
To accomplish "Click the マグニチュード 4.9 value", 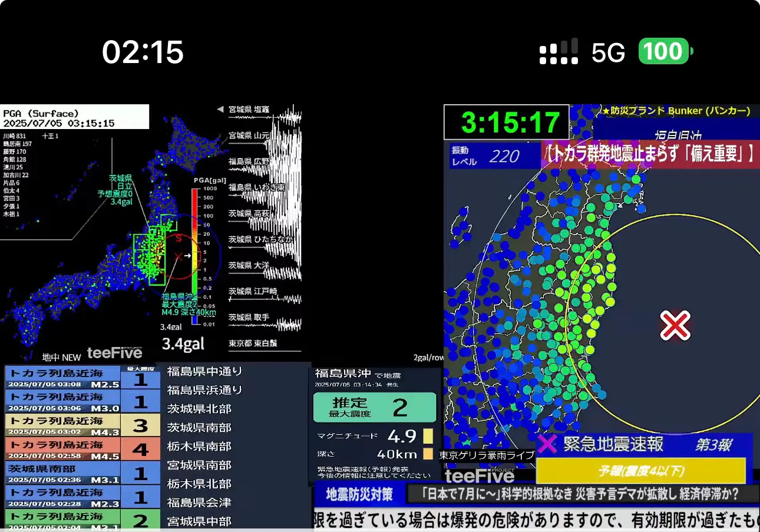I will (x=402, y=437).
